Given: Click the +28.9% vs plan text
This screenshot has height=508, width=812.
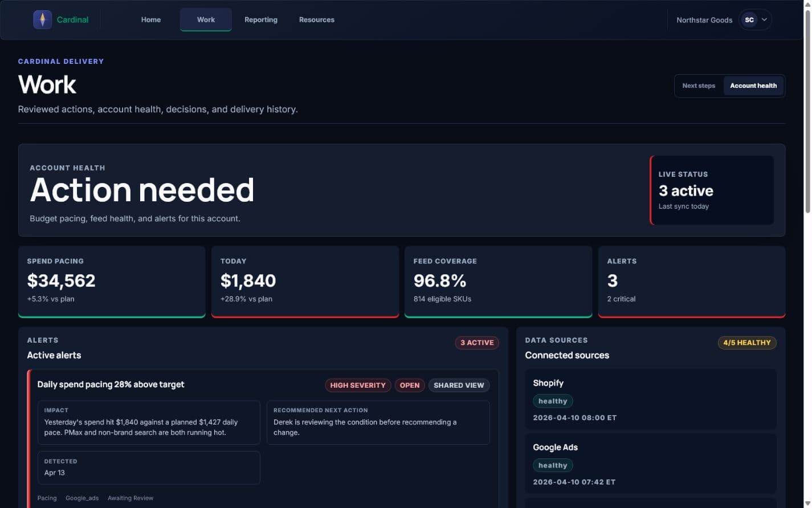Looking at the screenshot, I should pos(246,299).
